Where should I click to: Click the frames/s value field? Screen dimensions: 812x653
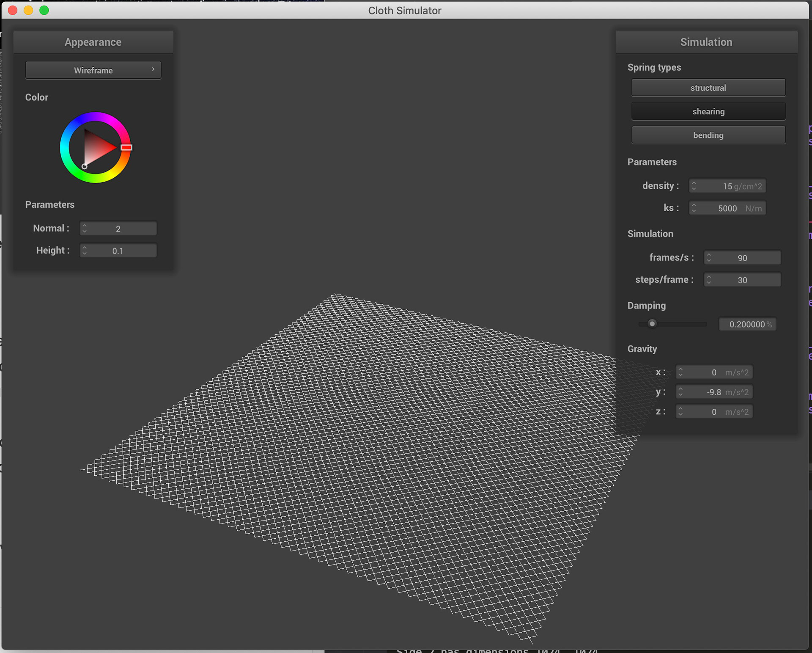point(742,258)
